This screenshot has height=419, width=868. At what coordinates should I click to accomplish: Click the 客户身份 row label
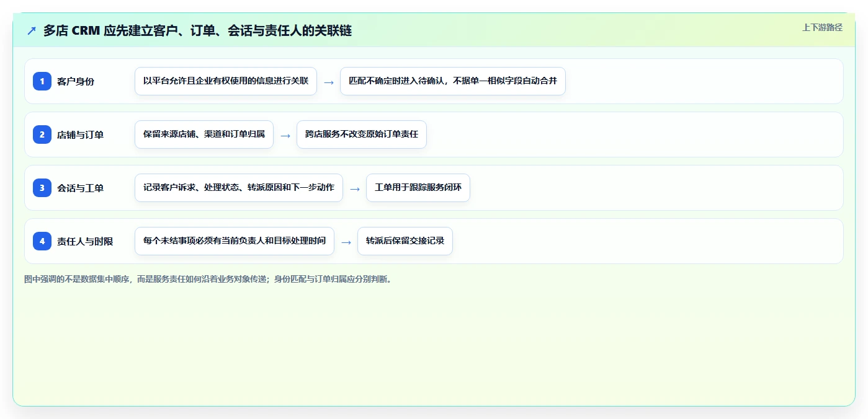click(76, 81)
